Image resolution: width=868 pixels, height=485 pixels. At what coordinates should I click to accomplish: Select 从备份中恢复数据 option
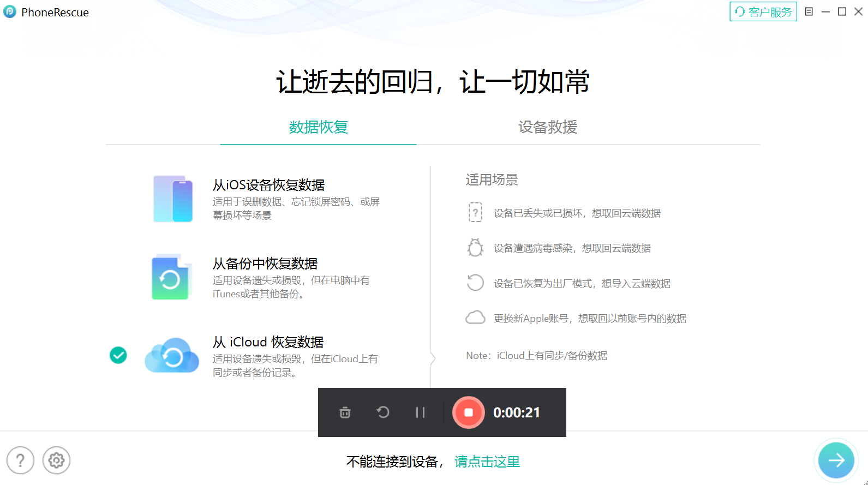[x=265, y=264]
